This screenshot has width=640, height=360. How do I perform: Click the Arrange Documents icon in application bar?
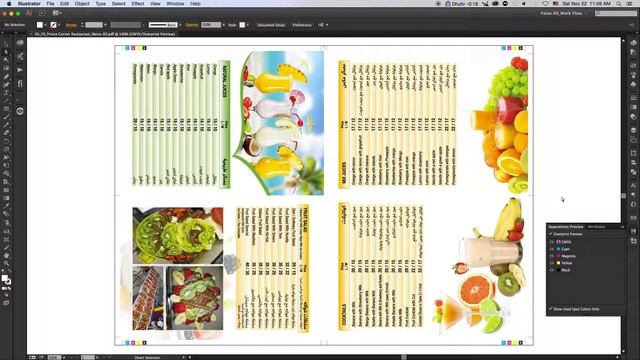coord(57,13)
